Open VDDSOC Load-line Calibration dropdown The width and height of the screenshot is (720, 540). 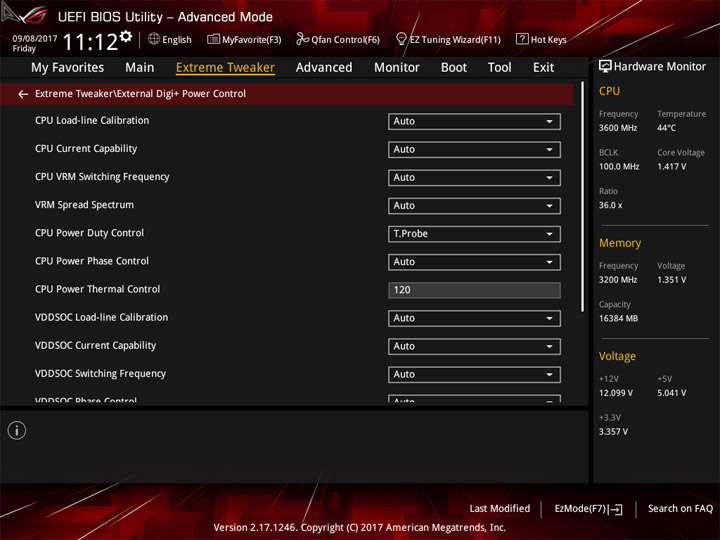pyautogui.click(x=474, y=318)
